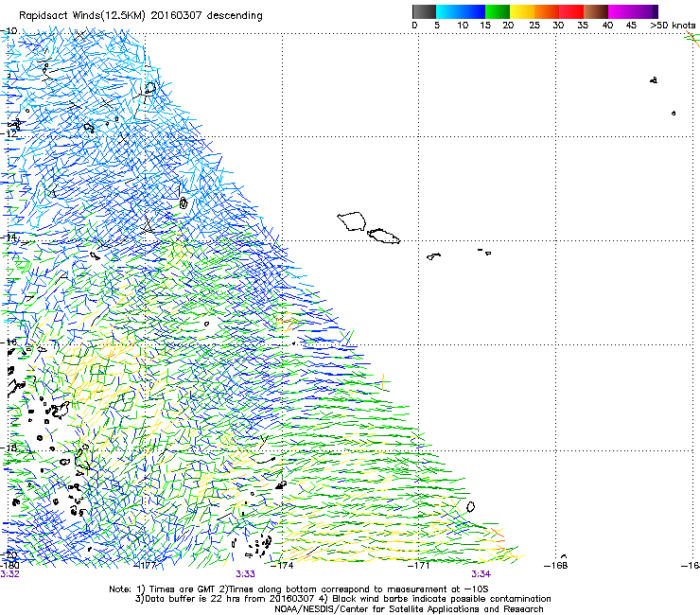Click the '10' legend scale label
Image resolution: width=700 pixels, height=615 pixels.
click(463, 26)
